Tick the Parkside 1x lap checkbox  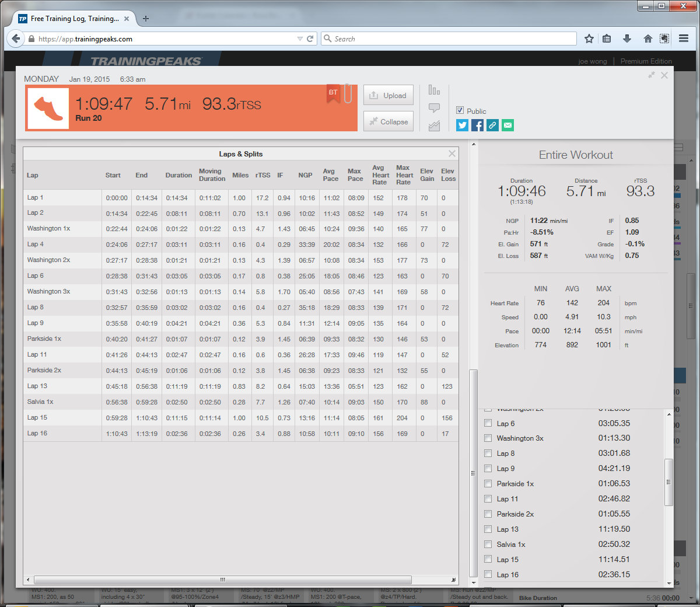488,484
